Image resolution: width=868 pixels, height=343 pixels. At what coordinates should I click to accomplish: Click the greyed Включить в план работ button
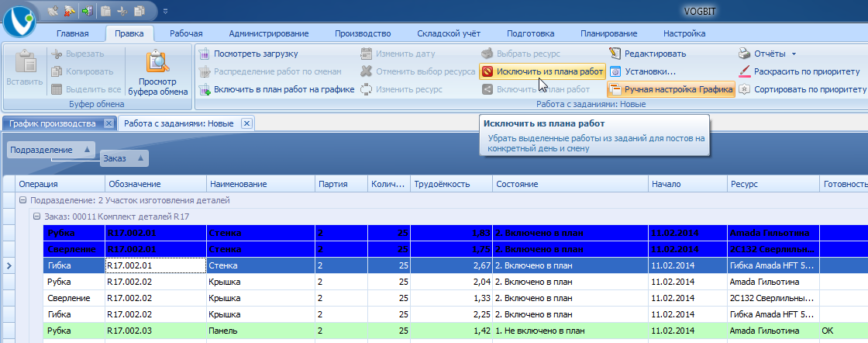(x=536, y=88)
